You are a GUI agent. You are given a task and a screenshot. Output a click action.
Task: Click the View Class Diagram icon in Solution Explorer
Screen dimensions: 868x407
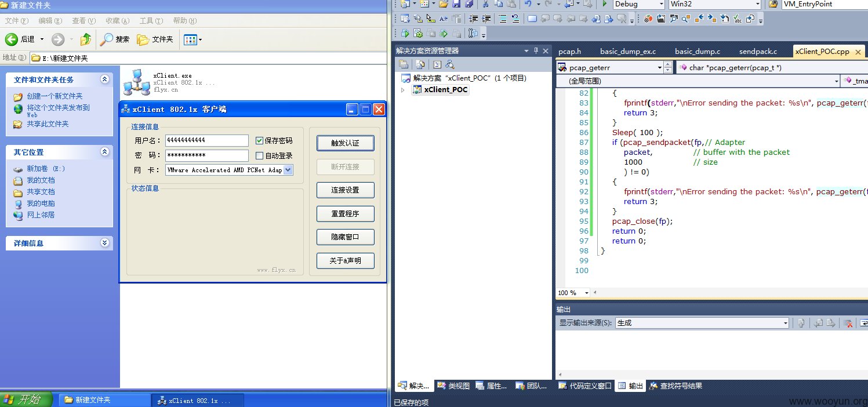click(x=449, y=64)
